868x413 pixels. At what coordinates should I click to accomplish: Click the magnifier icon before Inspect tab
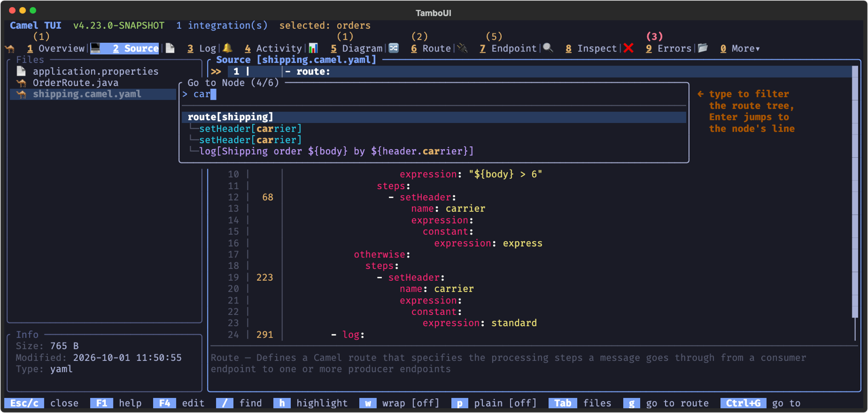point(548,48)
